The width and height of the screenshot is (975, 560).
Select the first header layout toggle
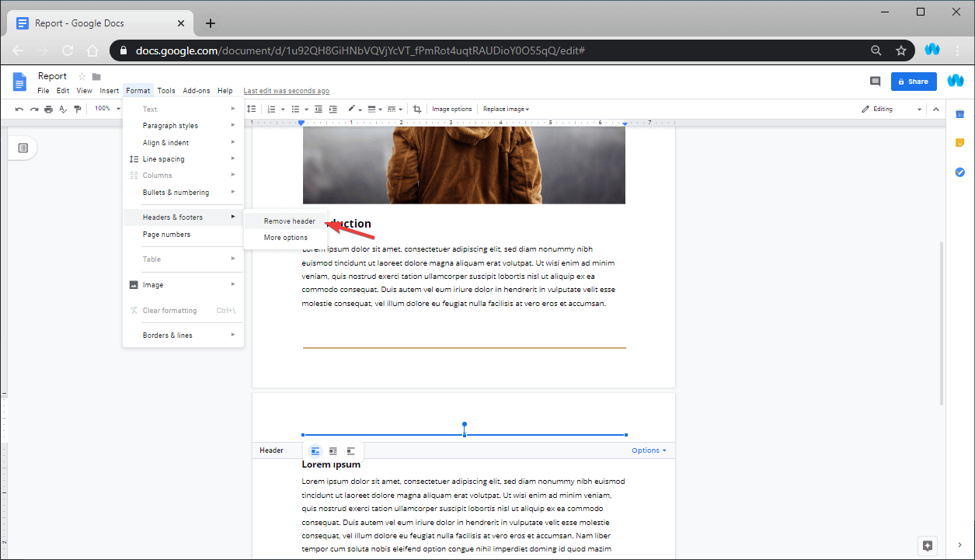315,450
